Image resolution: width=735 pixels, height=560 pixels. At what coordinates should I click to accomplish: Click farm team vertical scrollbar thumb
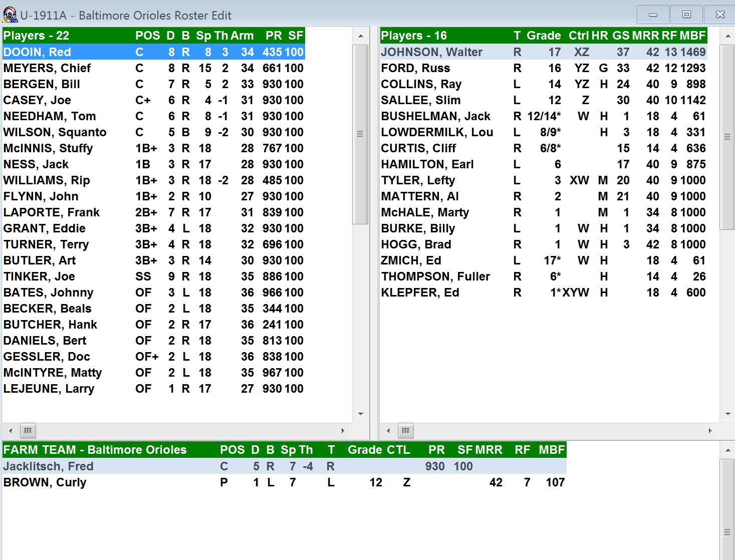[x=727, y=510]
